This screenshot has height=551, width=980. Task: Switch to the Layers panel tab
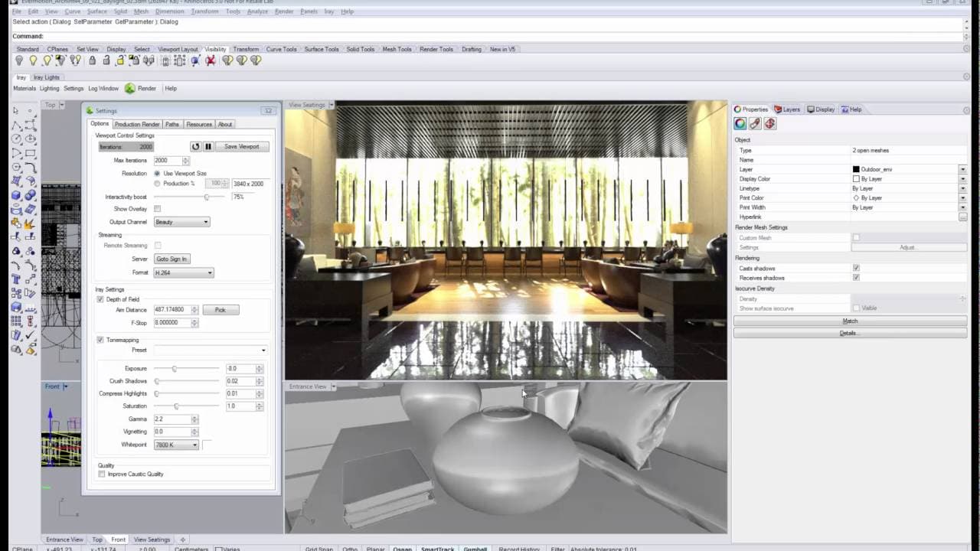787,109
